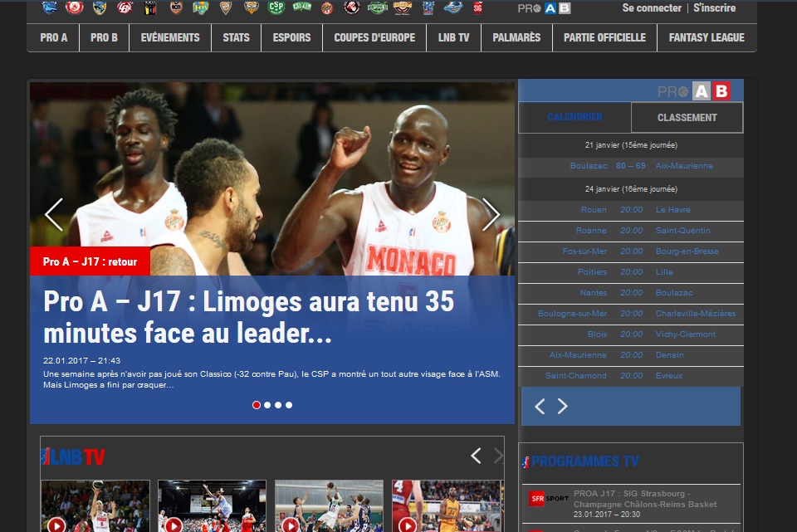This screenshot has width=797, height=532.
Task: Open the Rouen team link
Action: 594,209
